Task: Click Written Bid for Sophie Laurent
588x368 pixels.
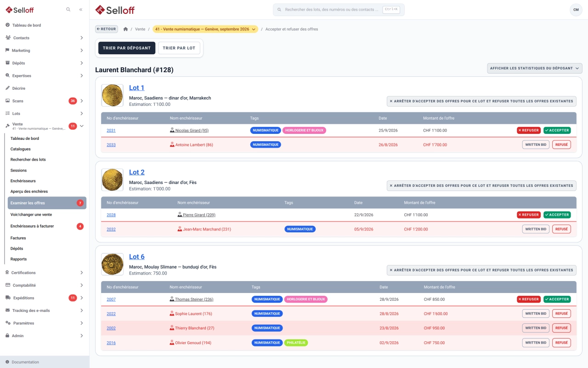Action: 536,314
